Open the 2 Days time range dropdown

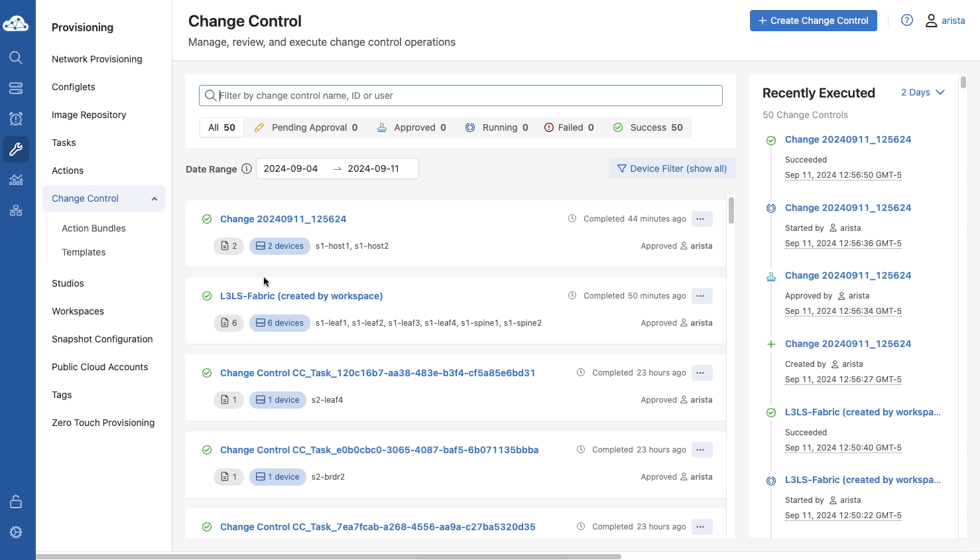[922, 92]
